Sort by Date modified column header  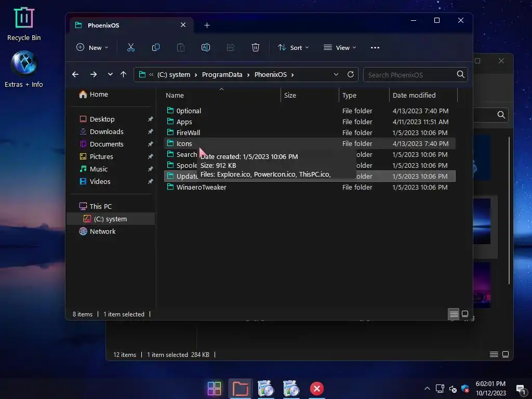[x=423, y=95]
